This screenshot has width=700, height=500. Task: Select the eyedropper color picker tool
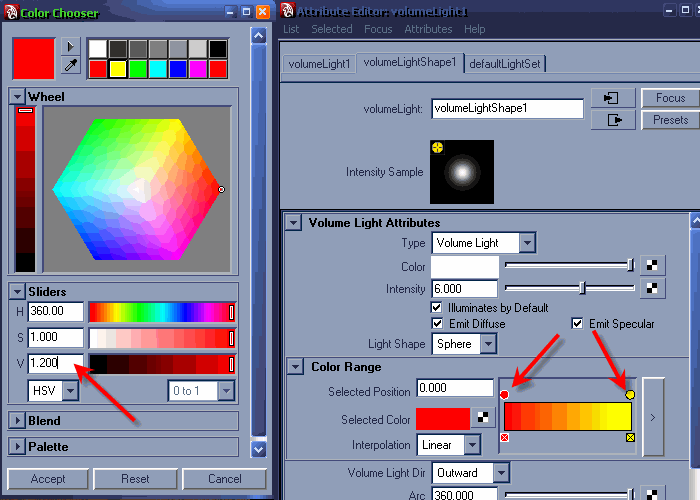(x=70, y=65)
